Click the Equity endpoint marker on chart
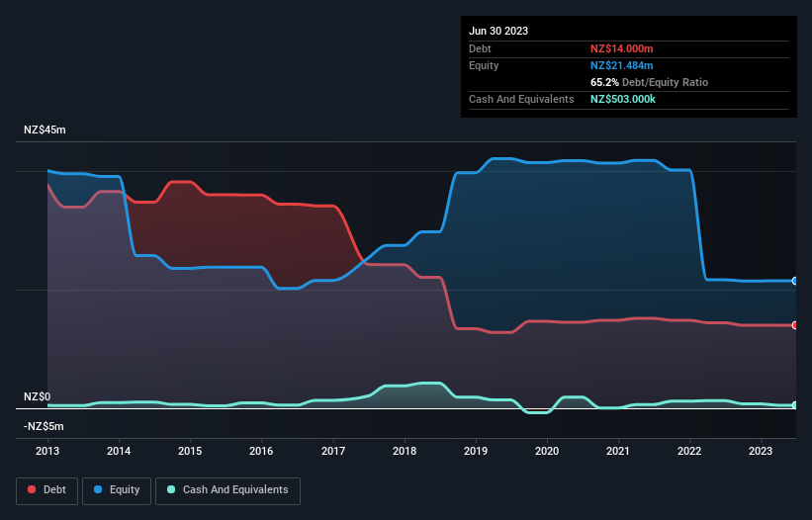The width and height of the screenshot is (812, 520). (795, 281)
